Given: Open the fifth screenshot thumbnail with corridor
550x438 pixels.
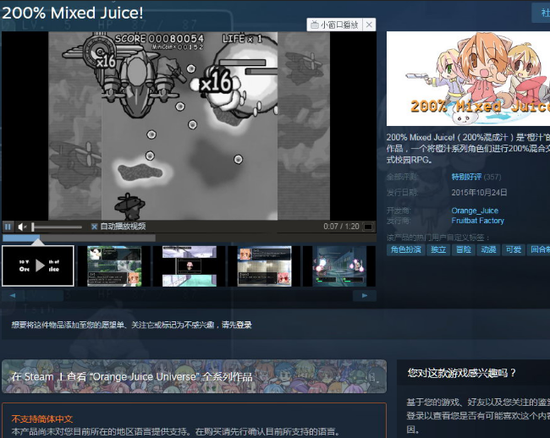Looking at the screenshot, I should [340, 266].
